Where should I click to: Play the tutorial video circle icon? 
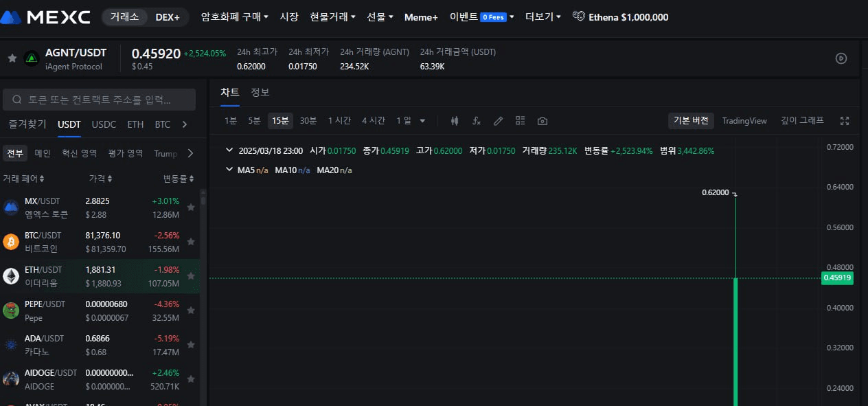[841, 58]
